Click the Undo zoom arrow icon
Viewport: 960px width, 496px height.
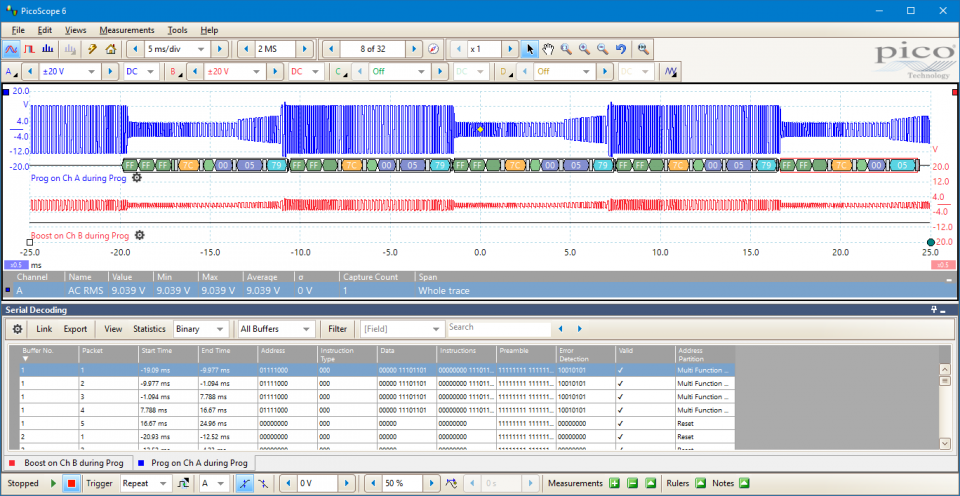coord(621,49)
